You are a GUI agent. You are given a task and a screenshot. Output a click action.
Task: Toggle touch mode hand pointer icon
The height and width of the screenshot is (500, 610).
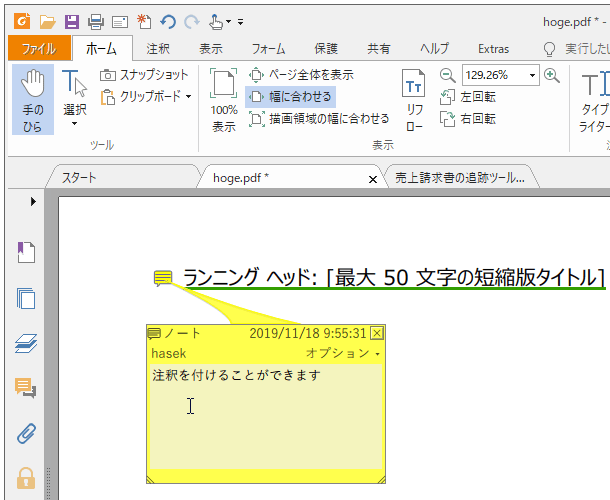coord(216,22)
